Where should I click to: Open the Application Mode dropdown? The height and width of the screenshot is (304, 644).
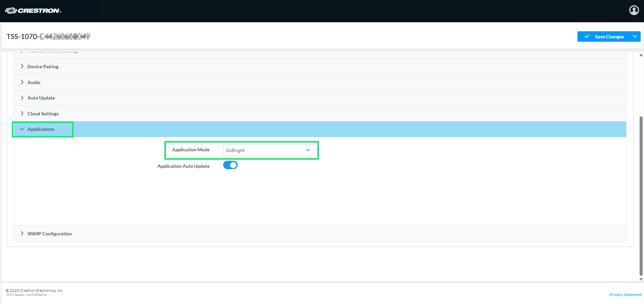268,150
